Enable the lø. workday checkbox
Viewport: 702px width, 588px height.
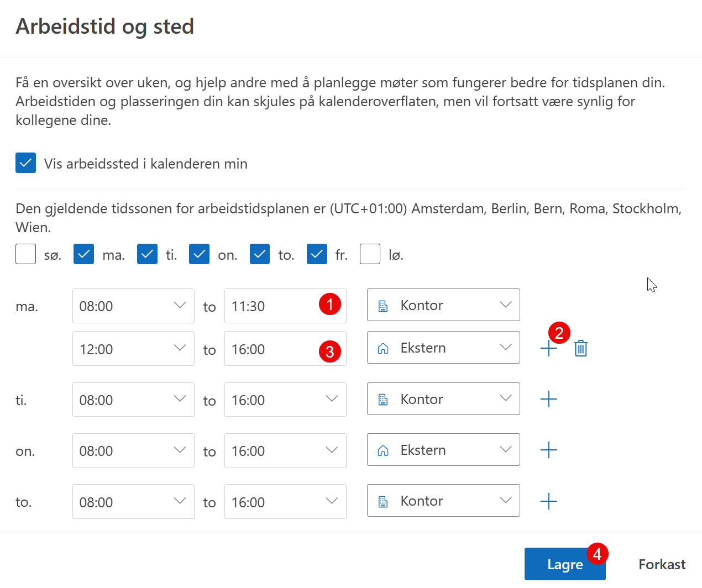point(370,254)
